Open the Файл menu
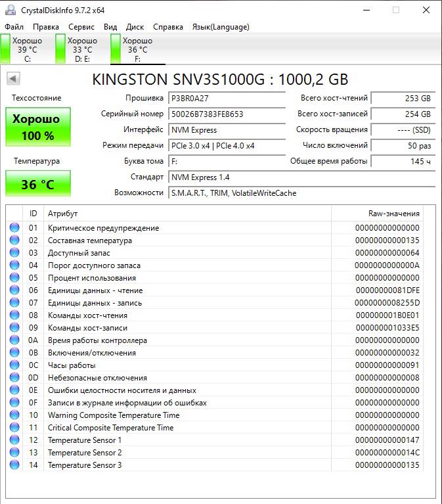442x504 pixels. point(14,27)
